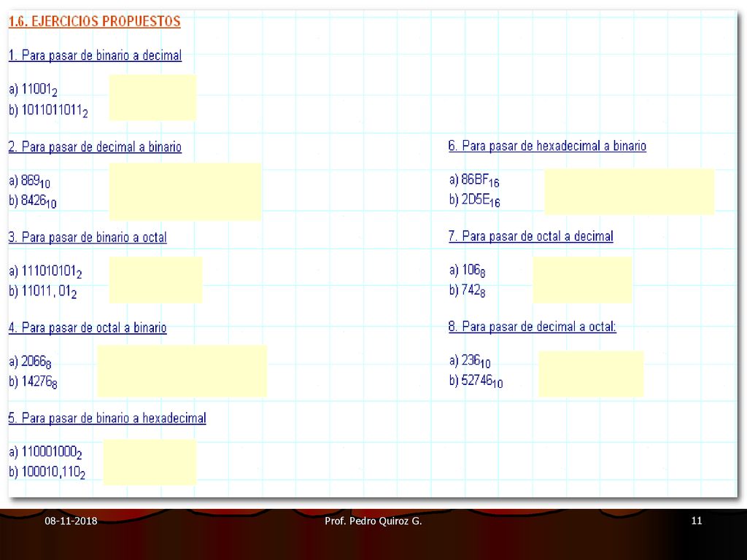
Task: Click exercise 'a) 11001' base 2
Action: click(x=33, y=90)
